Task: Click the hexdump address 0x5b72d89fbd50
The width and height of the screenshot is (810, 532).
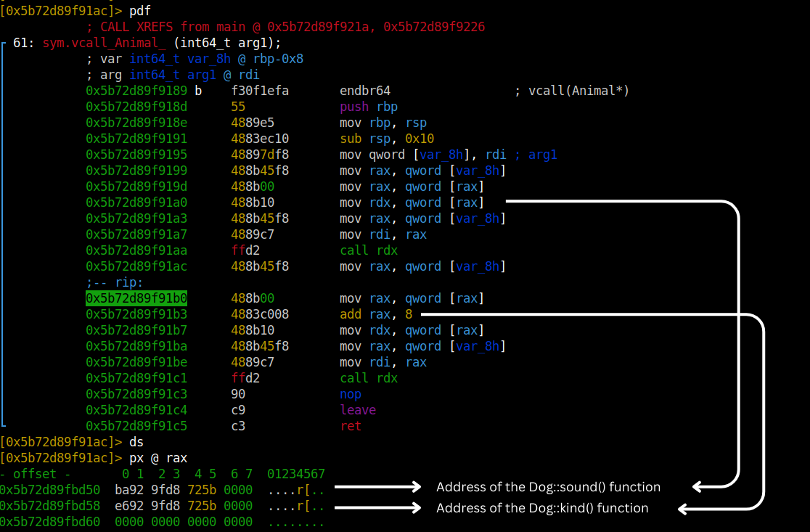Action: coord(50,490)
